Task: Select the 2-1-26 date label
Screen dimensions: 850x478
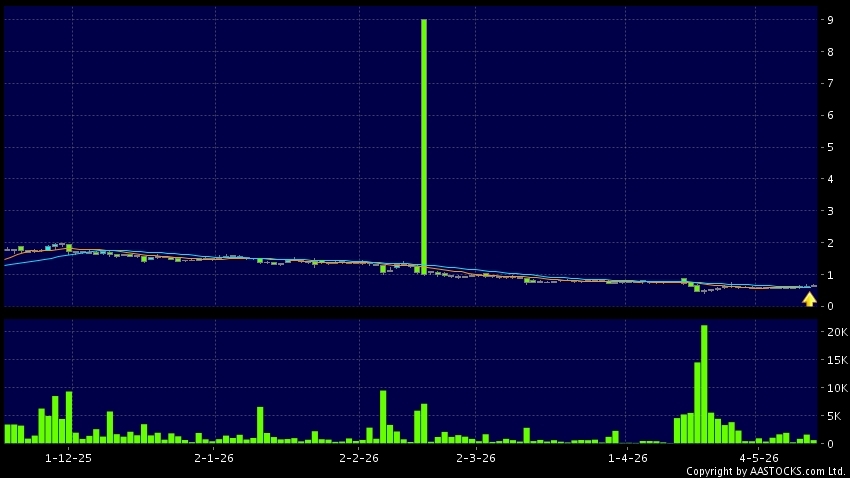Action: [x=214, y=458]
